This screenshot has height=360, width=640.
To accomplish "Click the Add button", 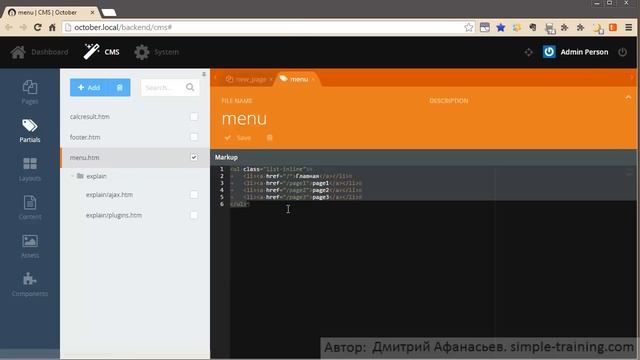I will (89, 88).
